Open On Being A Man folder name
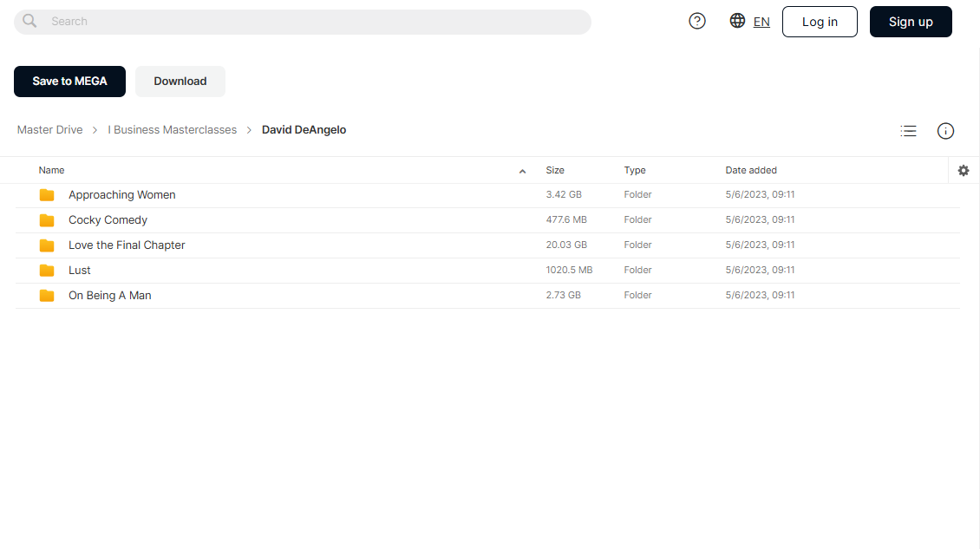 coord(110,295)
